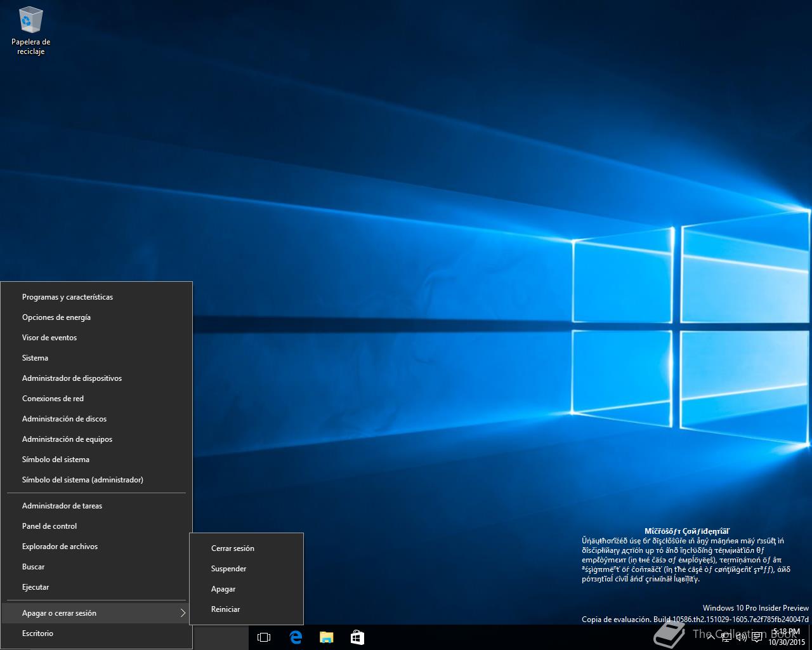The image size is (812, 650).
Task: Open Panel de control
Action: (96, 526)
